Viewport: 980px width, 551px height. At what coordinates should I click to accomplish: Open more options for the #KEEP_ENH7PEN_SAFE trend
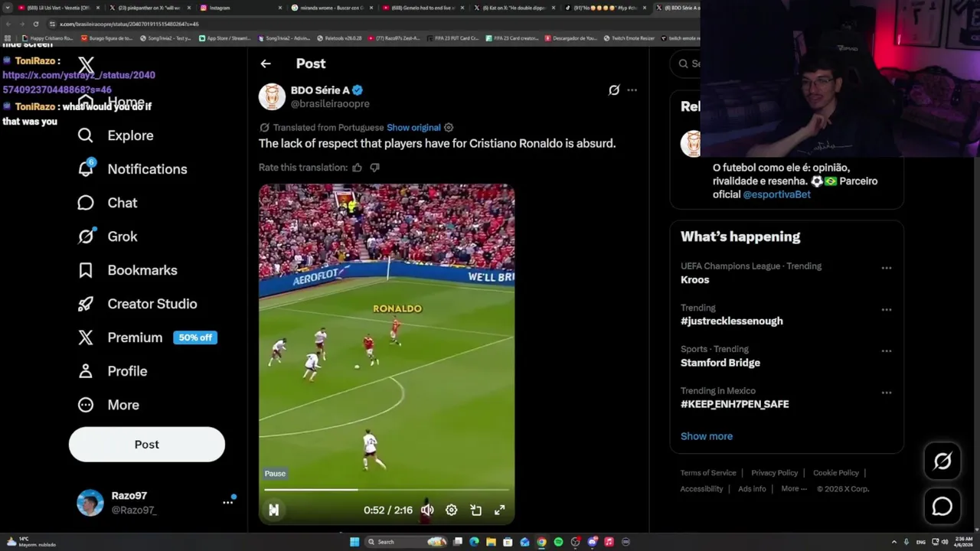[886, 393]
